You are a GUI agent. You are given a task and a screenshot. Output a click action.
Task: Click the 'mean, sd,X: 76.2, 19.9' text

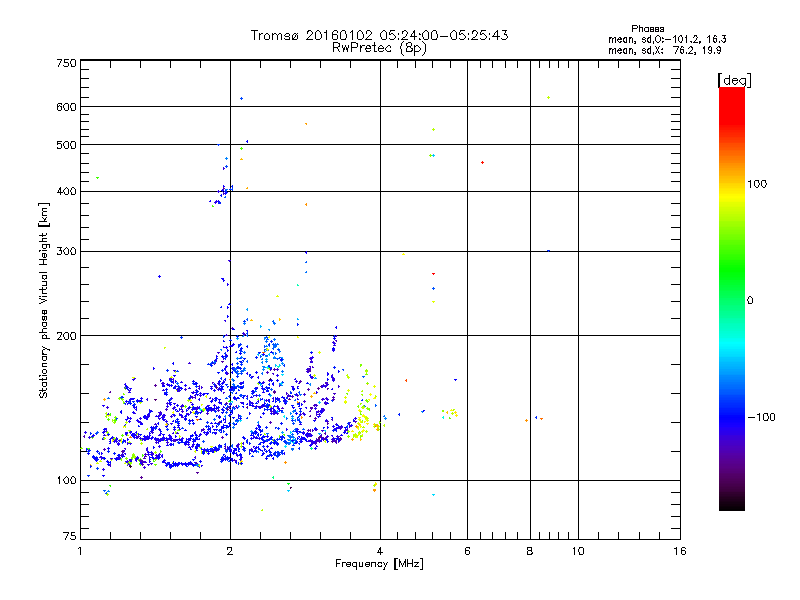click(x=664, y=50)
